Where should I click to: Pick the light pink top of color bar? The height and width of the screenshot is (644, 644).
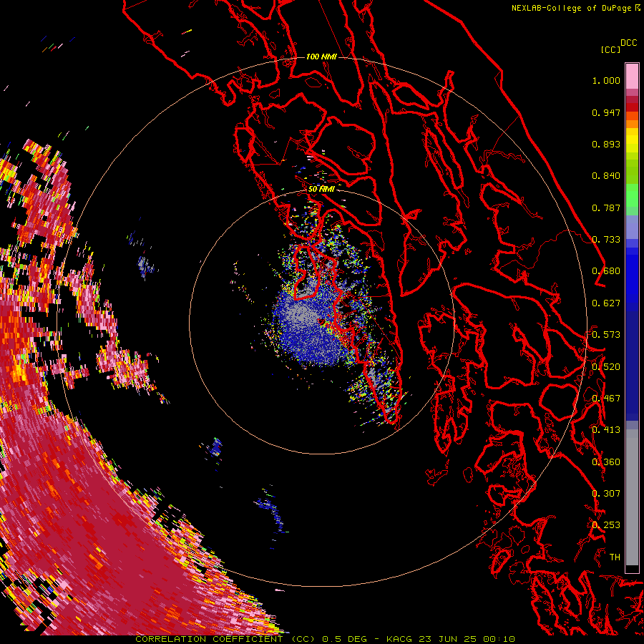tap(632, 76)
